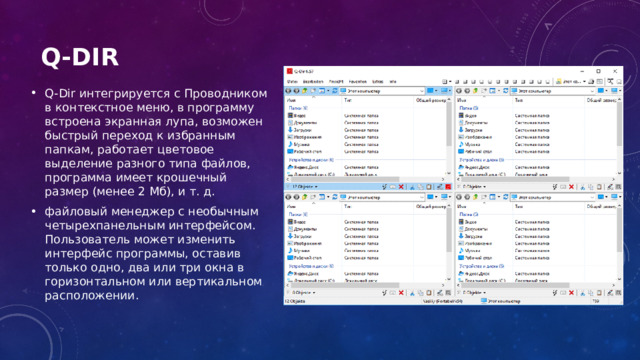
Task: Go up one folder in bottom-left pane
Action: click(304, 197)
